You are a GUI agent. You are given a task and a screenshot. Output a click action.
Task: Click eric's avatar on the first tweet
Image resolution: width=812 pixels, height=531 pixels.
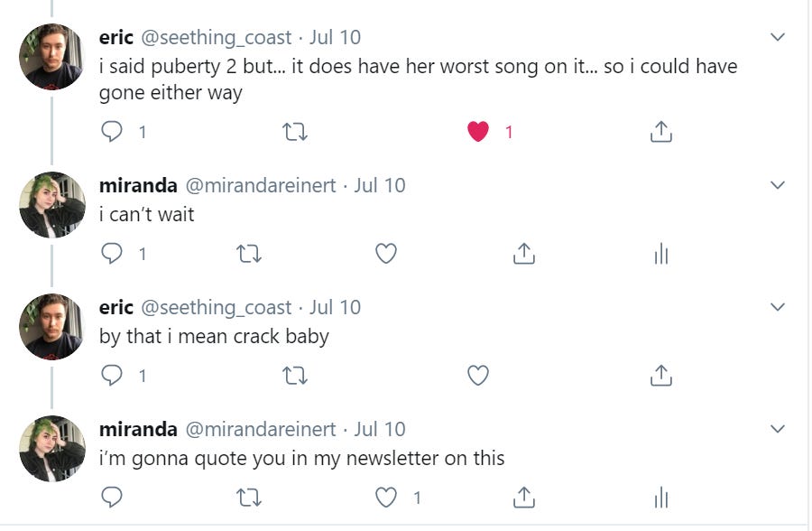(x=52, y=57)
